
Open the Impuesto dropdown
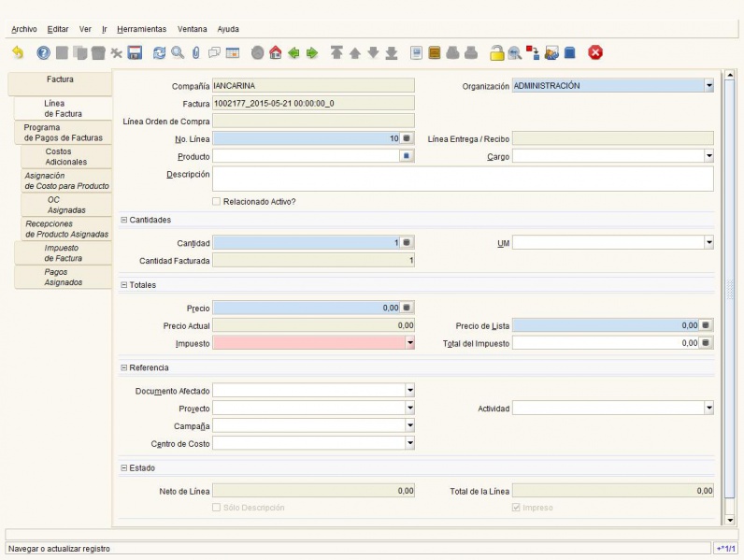point(410,343)
